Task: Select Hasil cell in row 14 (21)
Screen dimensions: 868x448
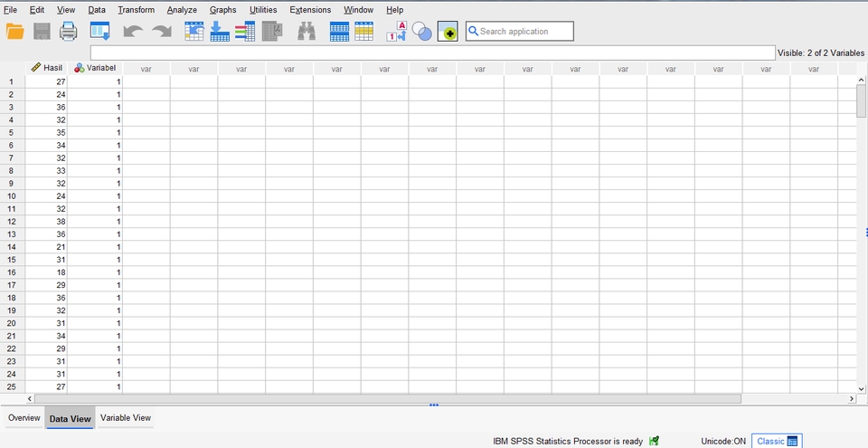Action: coord(46,247)
